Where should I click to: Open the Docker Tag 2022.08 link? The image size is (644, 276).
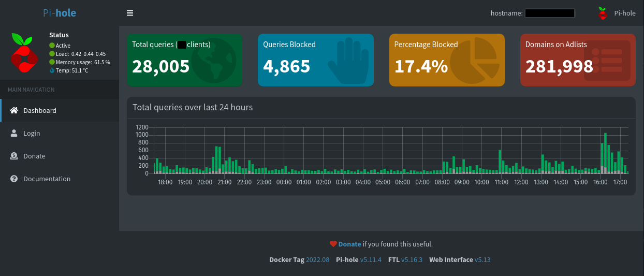[317, 259]
